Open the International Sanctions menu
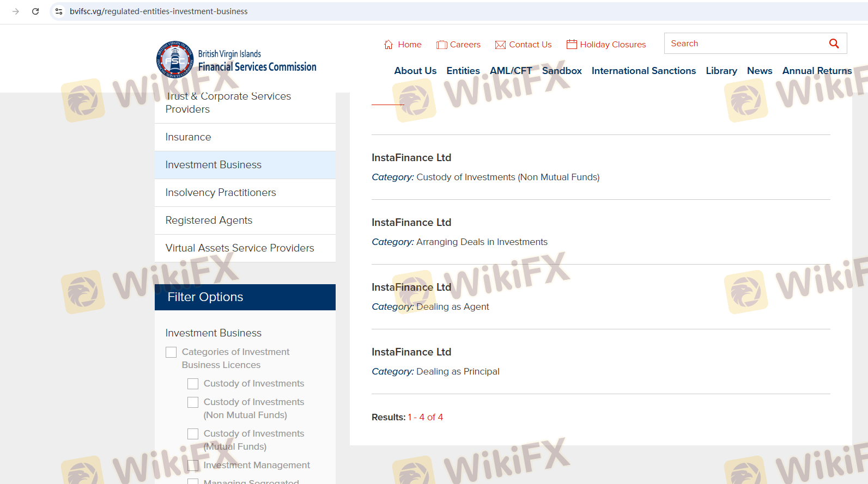The image size is (868, 484). click(644, 71)
